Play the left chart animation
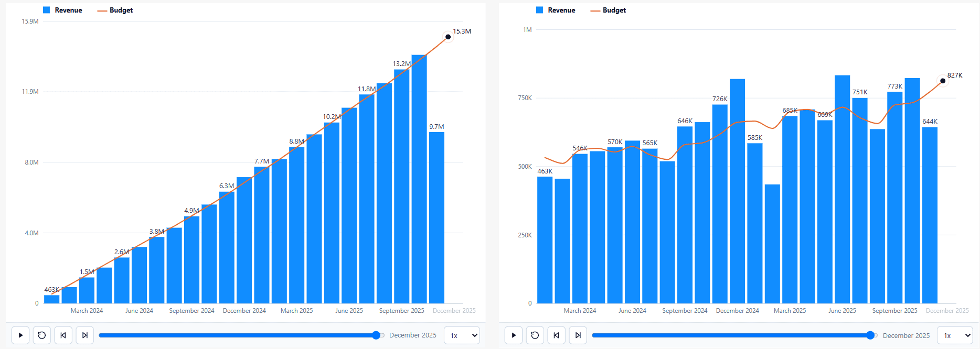 tap(20, 335)
